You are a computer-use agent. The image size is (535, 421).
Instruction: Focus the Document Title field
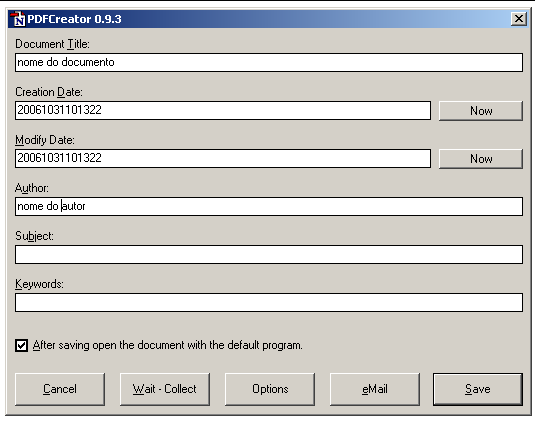point(269,62)
